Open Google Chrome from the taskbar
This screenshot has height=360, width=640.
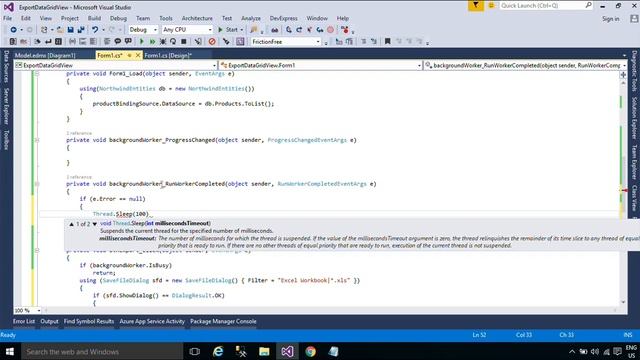pos(311,351)
